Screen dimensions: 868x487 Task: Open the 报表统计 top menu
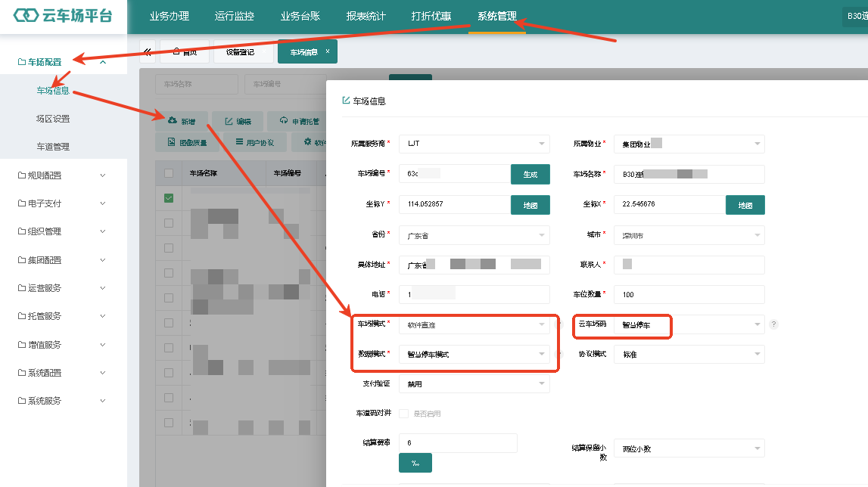[366, 17]
